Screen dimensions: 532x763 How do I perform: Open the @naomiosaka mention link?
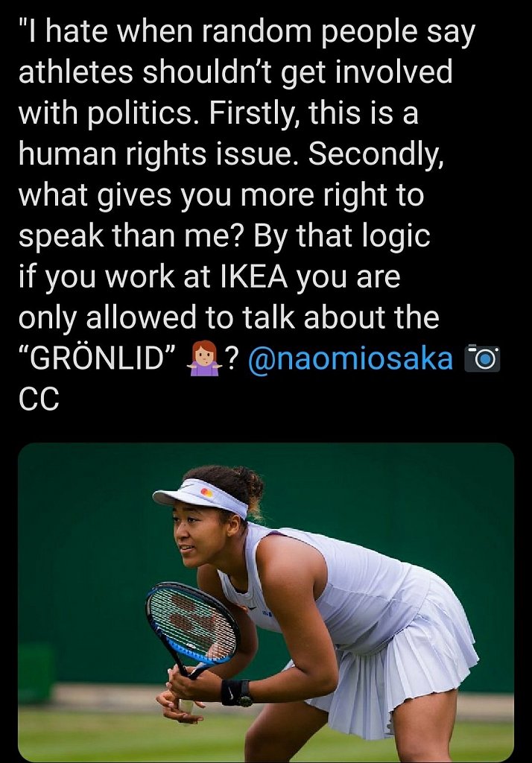coord(349,359)
